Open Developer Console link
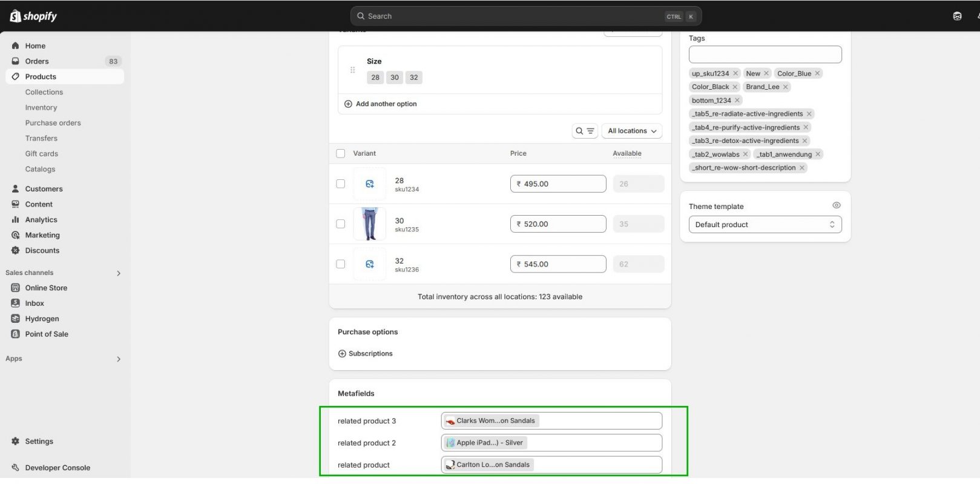Screen dimensions: 980x484 click(58, 468)
